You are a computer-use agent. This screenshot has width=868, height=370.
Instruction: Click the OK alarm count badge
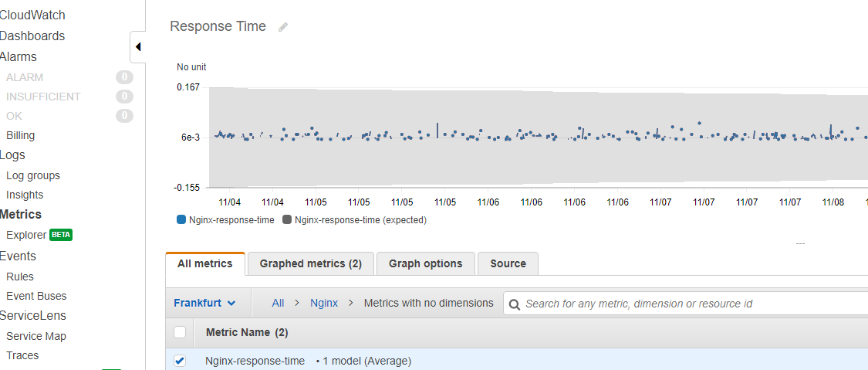pos(124,116)
